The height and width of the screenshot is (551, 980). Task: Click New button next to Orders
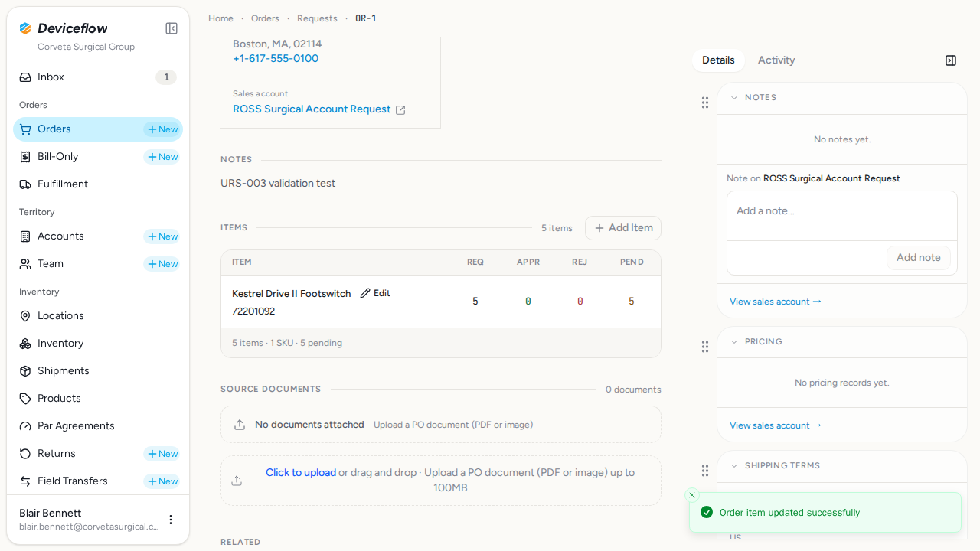tap(162, 129)
